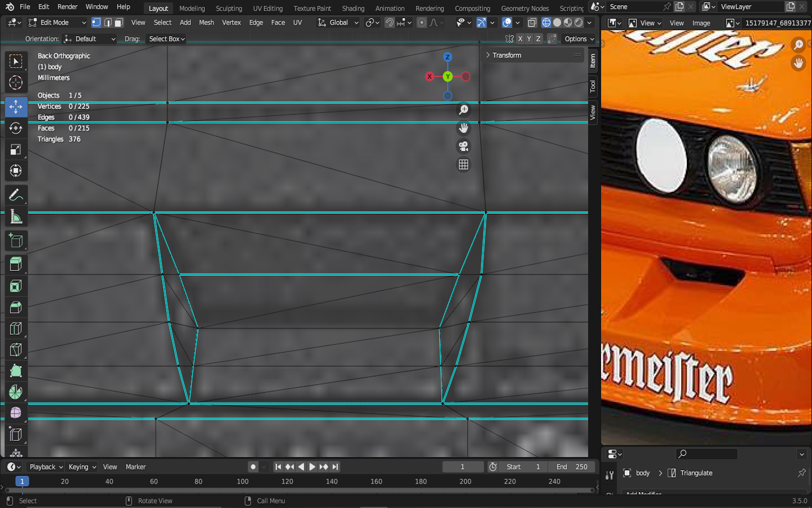Screen dimensions: 812x508
Task: Toggle proportional editing
Action: click(x=422, y=23)
